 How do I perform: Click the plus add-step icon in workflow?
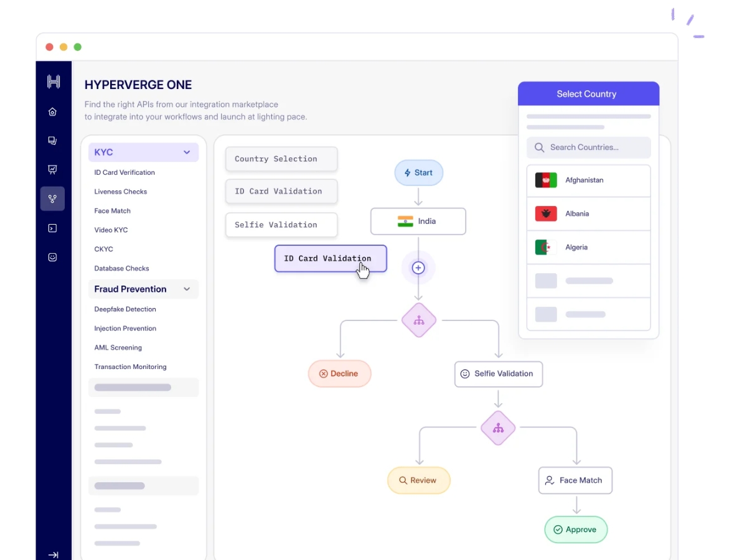pyautogui.click(x=418, y=268)
